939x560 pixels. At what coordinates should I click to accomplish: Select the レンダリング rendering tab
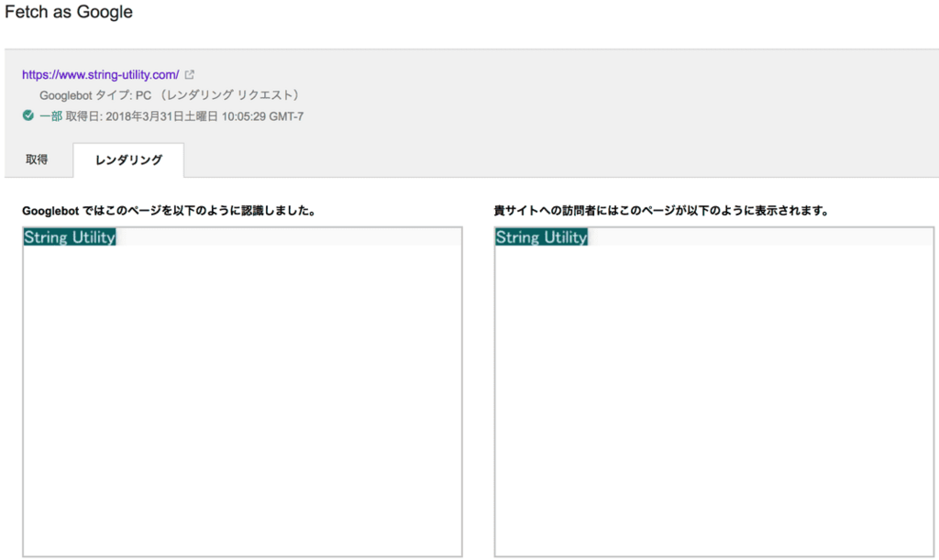point(127,159)
